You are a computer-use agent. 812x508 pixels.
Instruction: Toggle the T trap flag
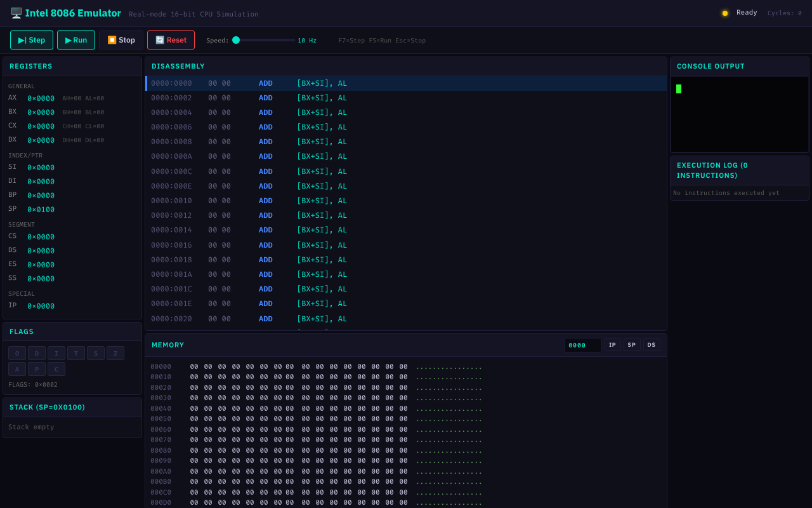[76, 353]
